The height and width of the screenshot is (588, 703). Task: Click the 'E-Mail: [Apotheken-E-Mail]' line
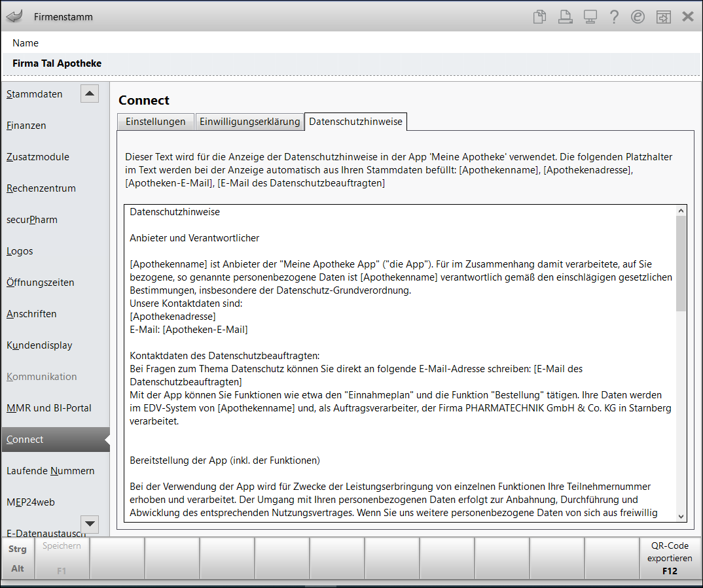(189, 329)
